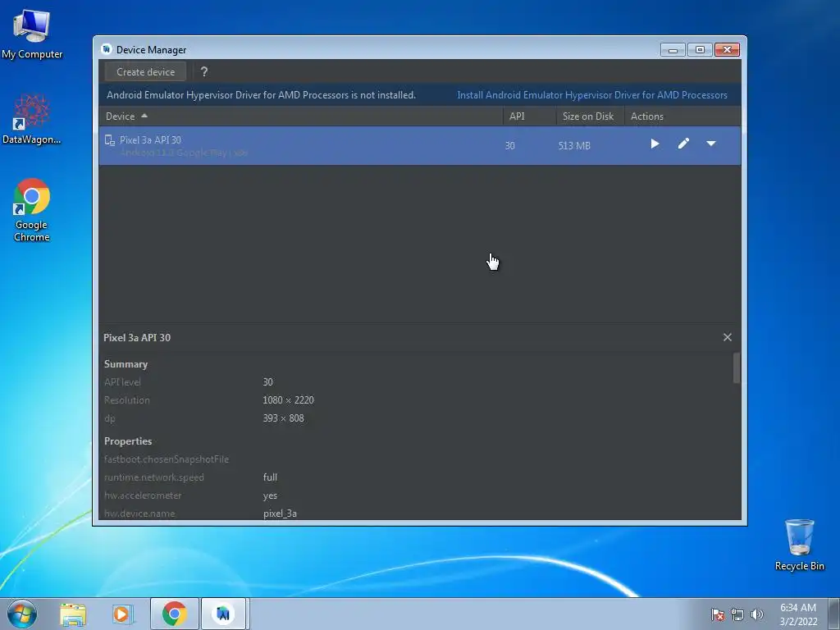Click the hw.accelerometer property label
The image size is (840, 630).
[x=143, y=495]
